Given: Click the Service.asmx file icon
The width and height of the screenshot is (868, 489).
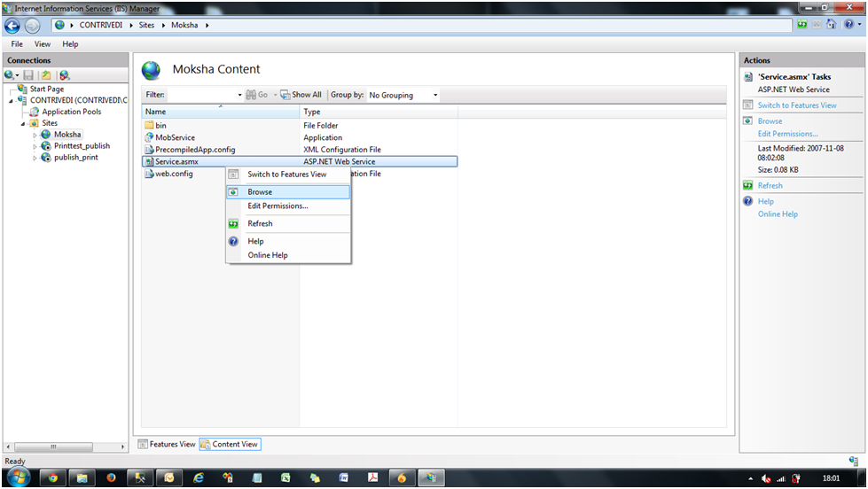Looking at the screenshot, I should pos(149,161).
